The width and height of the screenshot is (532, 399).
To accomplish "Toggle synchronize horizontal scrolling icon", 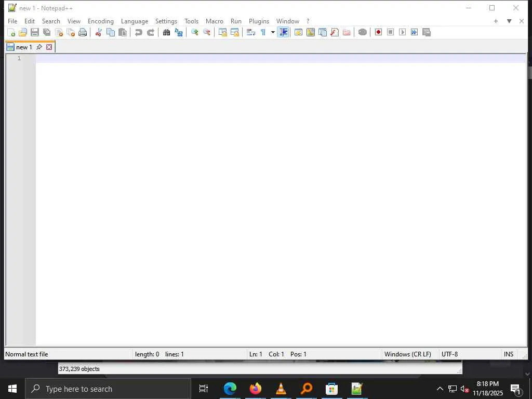I will pos(234,32).
